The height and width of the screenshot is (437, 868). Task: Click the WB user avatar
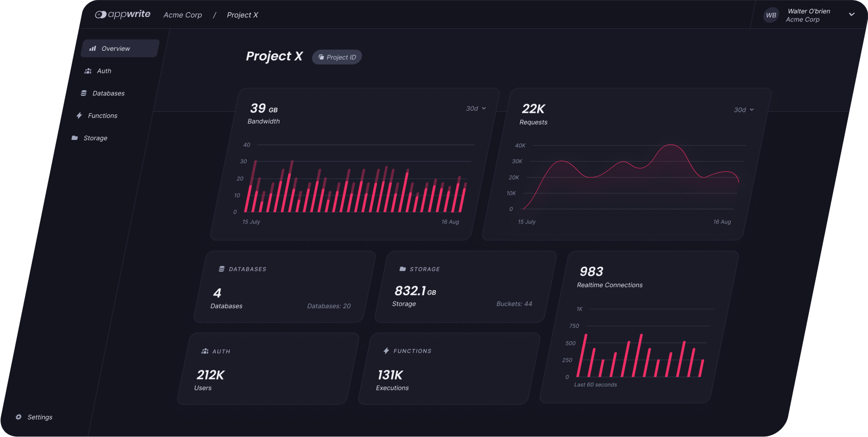(771, 15)
